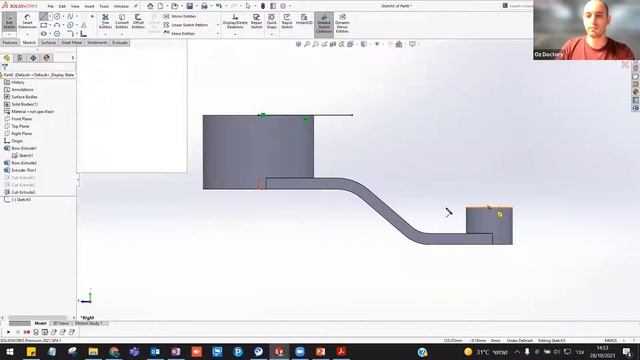Click Move Entities command

click(179, 33)
